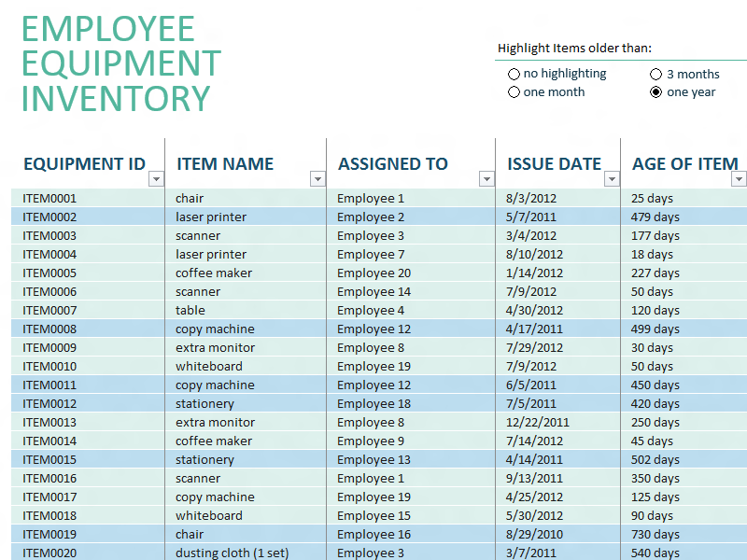Screen dimensions: 747x560
Task: Open the Assigned To filter dropdown
Action: (486, 179)
